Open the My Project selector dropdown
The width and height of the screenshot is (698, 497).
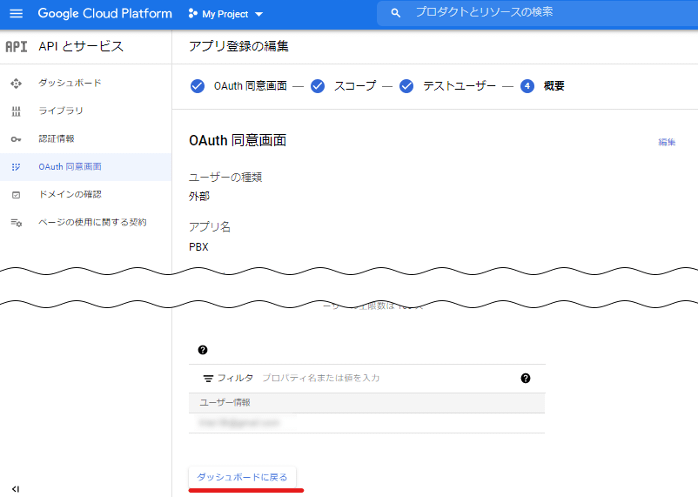tap(226, 14)
